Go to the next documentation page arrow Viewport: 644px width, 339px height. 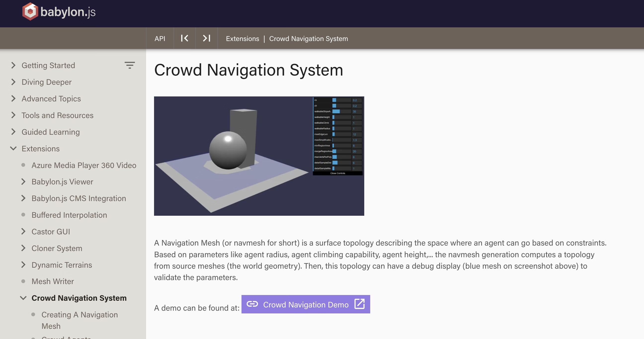click(x=206, y=38)
